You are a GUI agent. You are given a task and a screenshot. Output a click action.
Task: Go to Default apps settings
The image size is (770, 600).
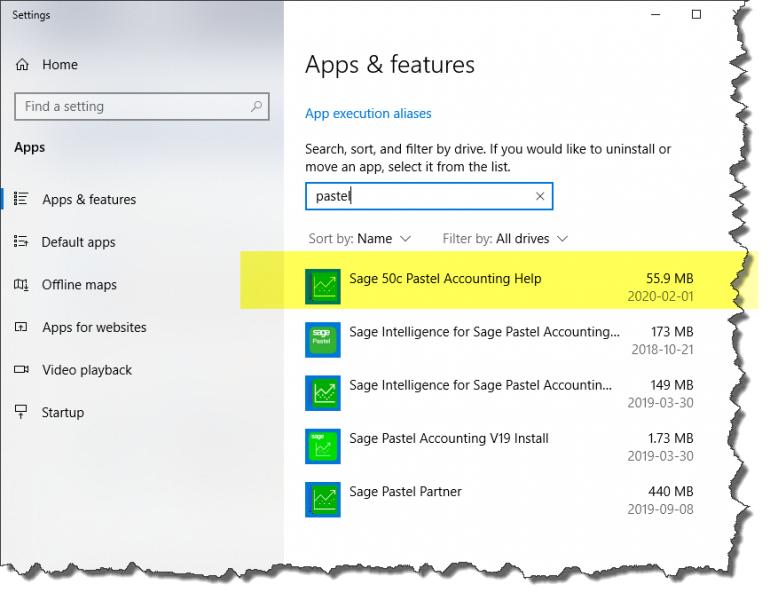pos(78,242)
